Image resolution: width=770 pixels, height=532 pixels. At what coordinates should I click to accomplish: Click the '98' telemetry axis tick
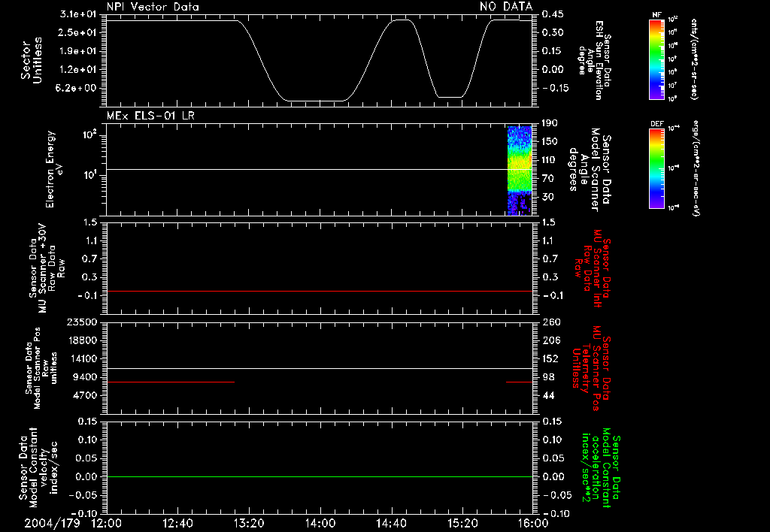pos(548,377)
